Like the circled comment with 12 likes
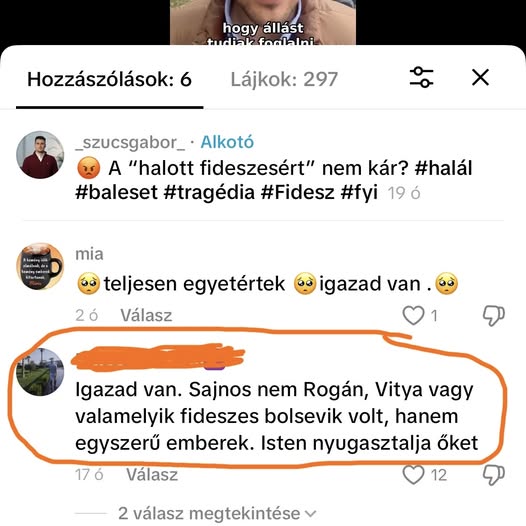 click(413, 475)
